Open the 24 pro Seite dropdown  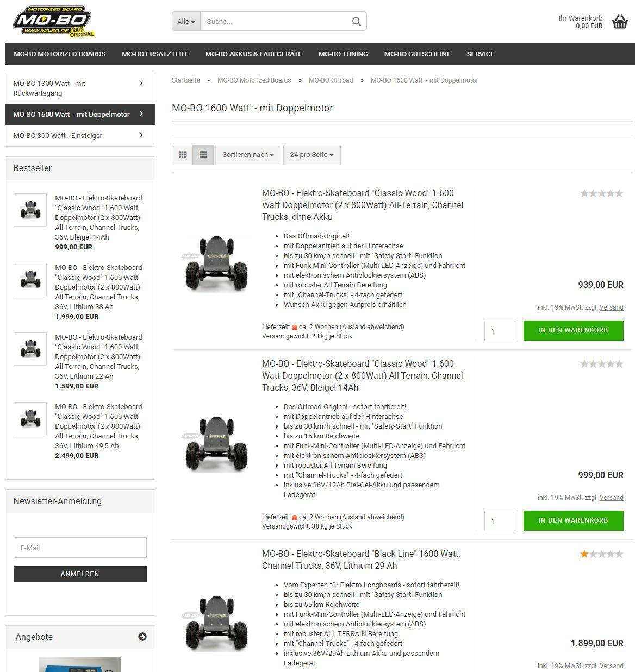coord(312,155)
